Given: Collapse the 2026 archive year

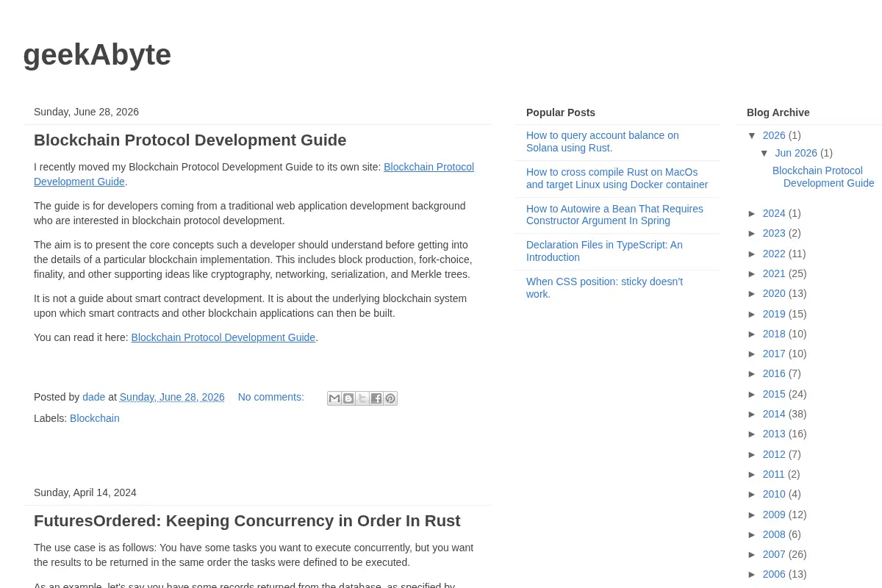Looking at the screenshot, I should tap(752, 135).
